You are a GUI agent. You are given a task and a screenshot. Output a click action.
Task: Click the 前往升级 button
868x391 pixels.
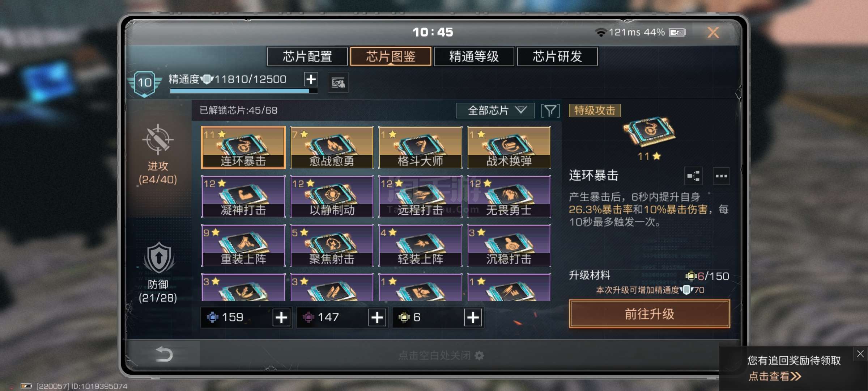point(649,314)
